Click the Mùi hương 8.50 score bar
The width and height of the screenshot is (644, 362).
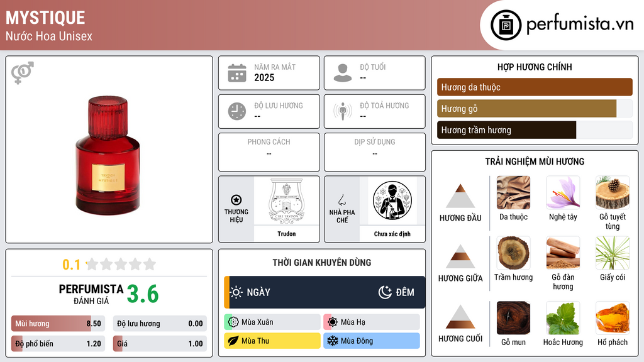pos(58,324)
